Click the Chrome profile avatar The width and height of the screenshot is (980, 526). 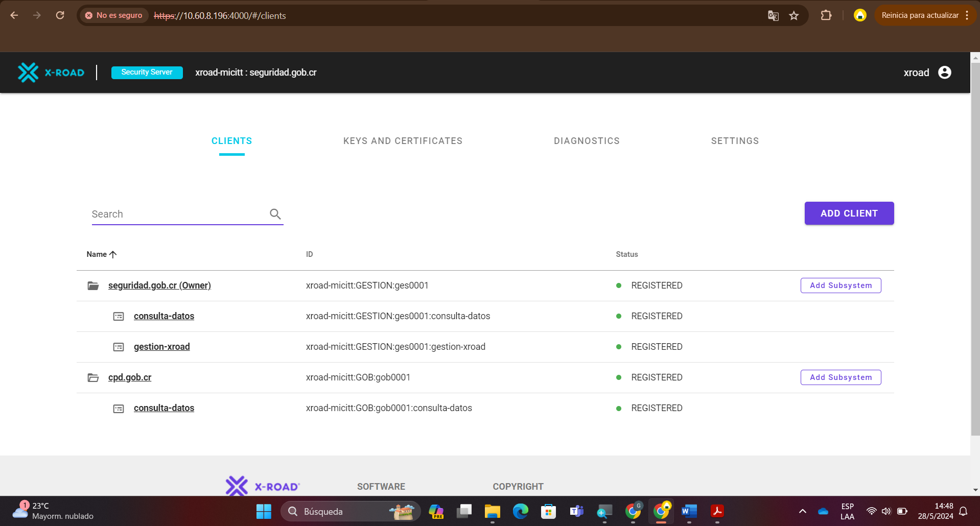click(860, 15)
